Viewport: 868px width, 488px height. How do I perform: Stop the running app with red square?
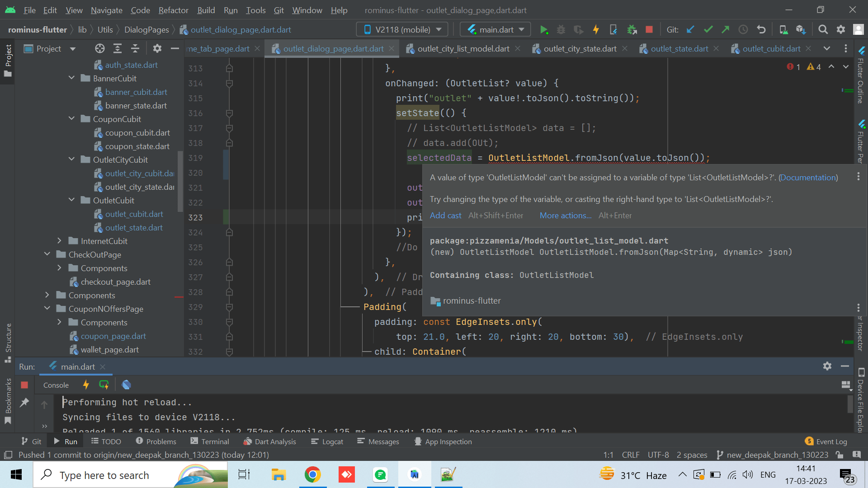[x=649, y=30]
